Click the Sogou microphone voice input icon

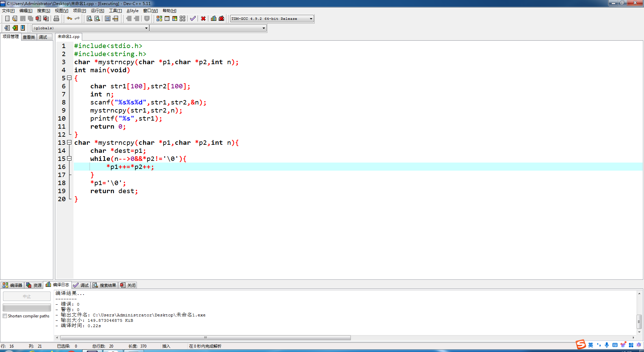[x=607, y=345]
